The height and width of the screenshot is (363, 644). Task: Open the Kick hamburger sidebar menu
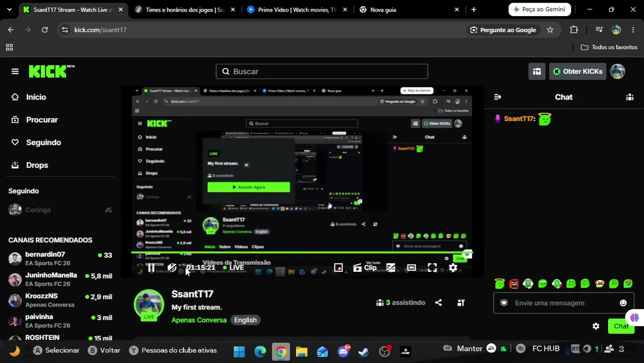(15, 72)
